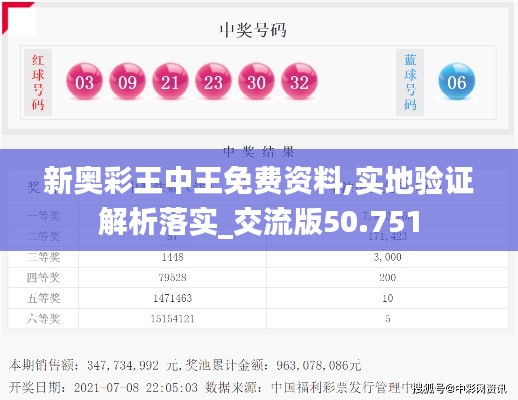The image size is (518, 400).
Task: Click the banner text 新奥彩王中王免费资料,实地验证
Action: [258, 180]
